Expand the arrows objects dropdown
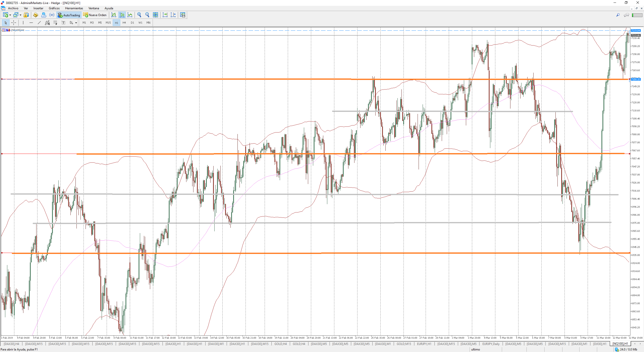This screenshot has height=352, width=644. [x=76, y=23]
